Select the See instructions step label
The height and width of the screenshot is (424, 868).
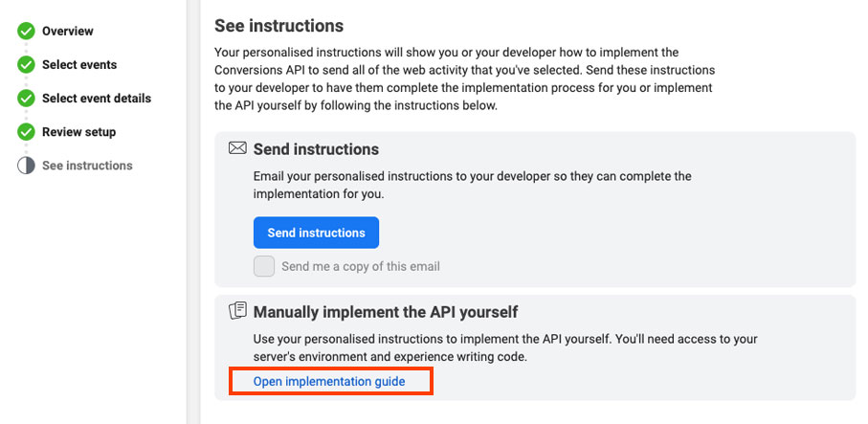87,166
